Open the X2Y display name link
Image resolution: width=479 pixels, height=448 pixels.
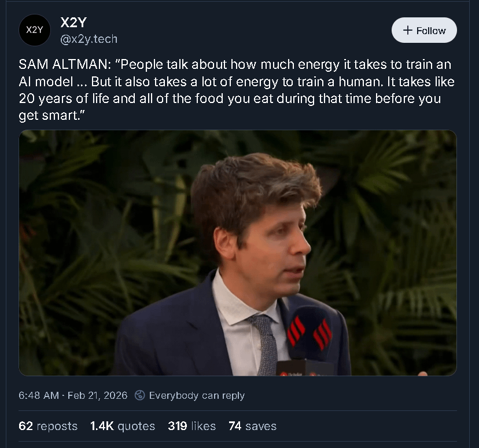(x=73, y=23)
